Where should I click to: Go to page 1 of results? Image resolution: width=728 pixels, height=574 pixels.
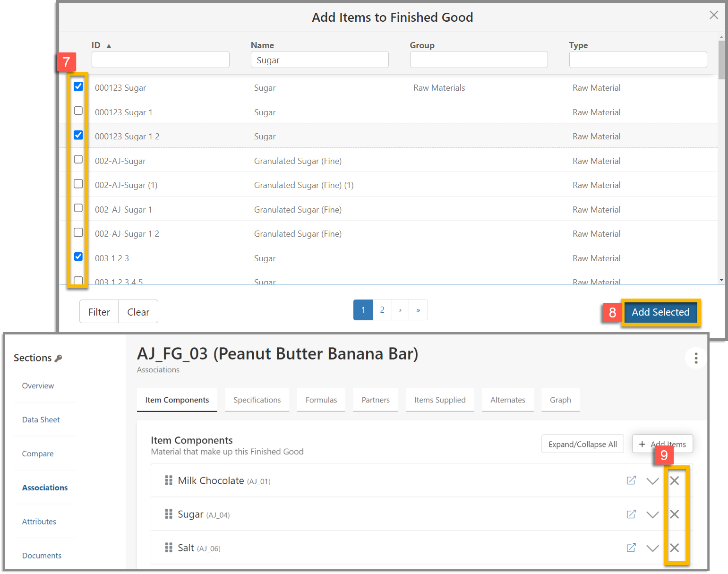[363, 310]
